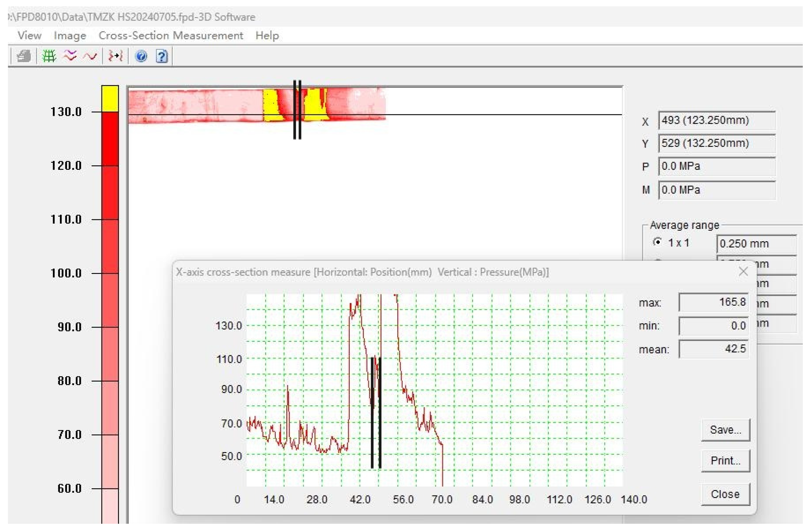
Task: Select the 1 x 1 average range option
Action: click(657, 242)
